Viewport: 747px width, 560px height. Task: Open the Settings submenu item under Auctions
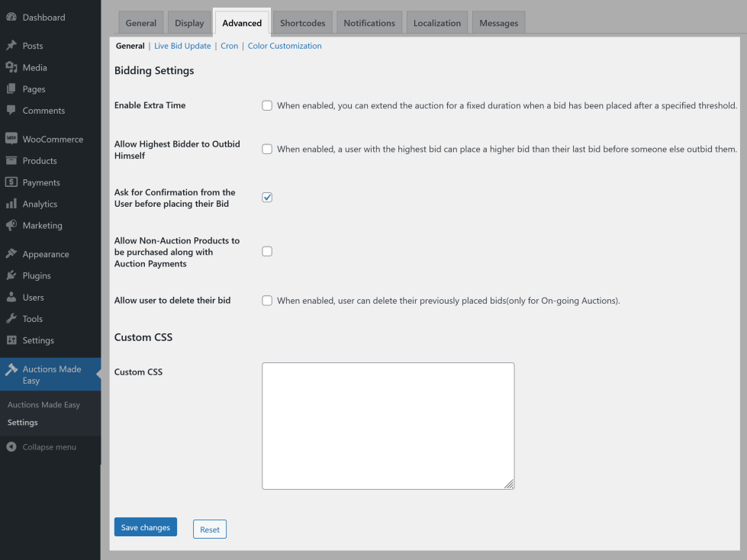pyautogui.click(x=22, y=422)
